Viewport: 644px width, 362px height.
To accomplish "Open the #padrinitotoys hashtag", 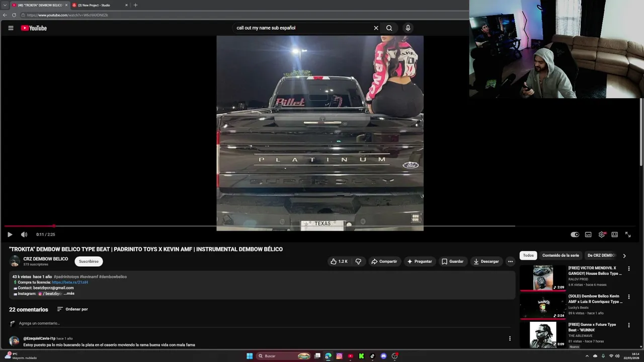I will (x=66, y=277).
